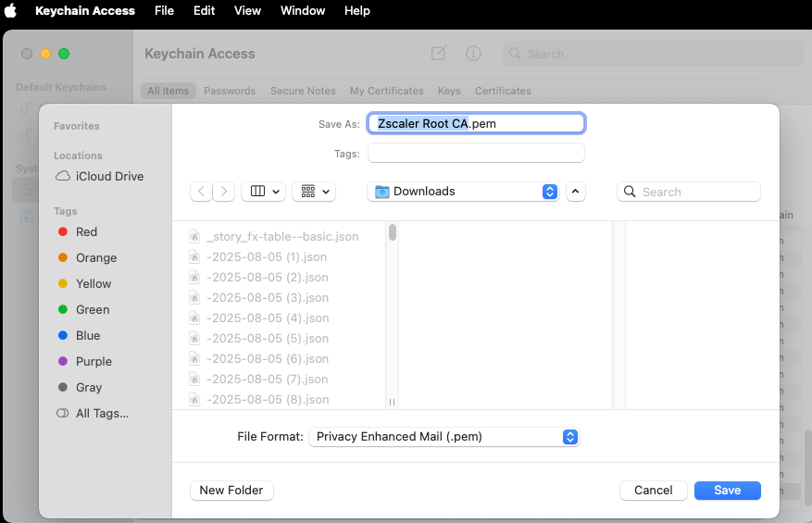Click the All Tags toggle-like icon
The image size is (812, 523).
(x=63, y=413)
